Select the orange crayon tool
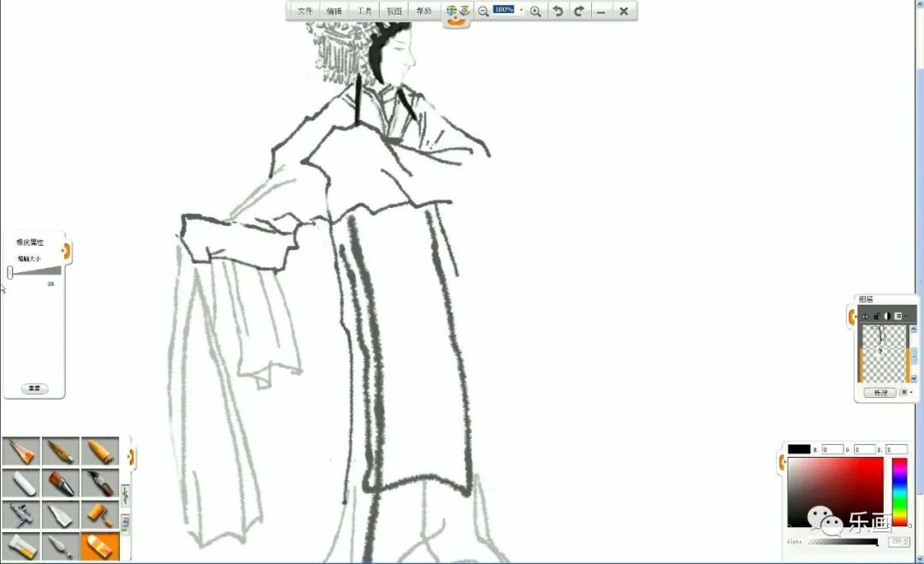The height and width of the screenshot is (564, 924). [x=100, y=451]
